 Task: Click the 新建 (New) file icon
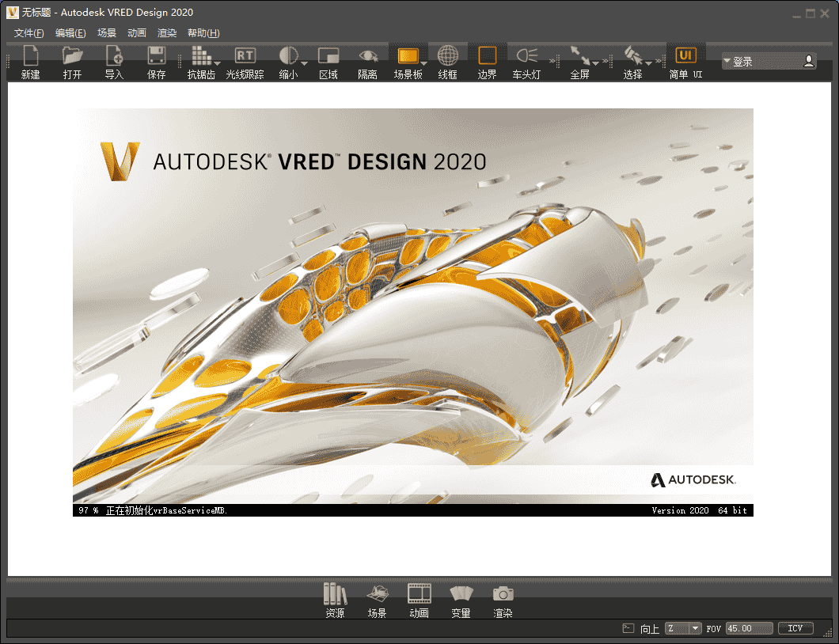tap(30, 56)
